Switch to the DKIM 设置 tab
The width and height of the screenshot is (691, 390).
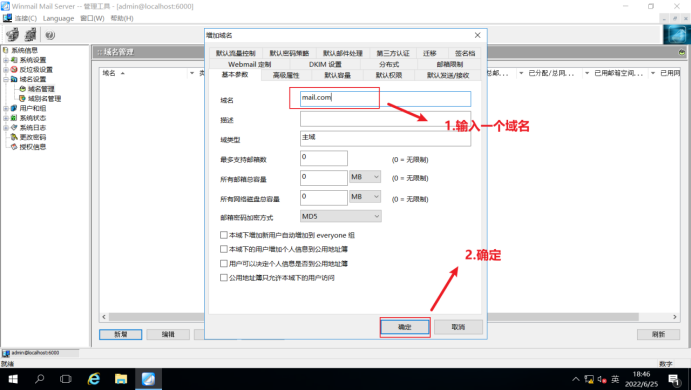[x=325, y=64]
